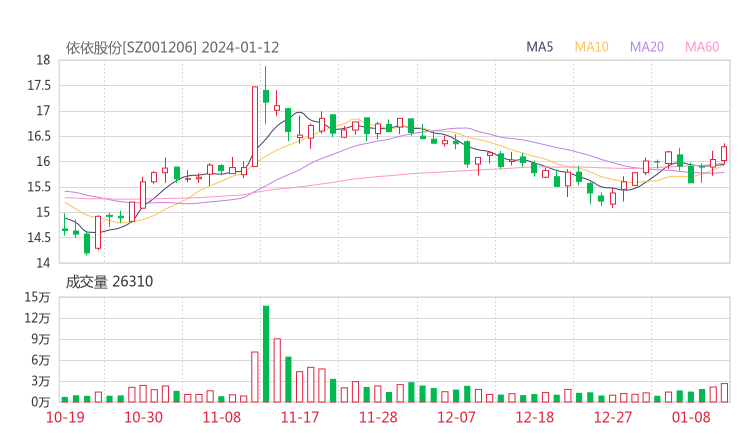This screenshot has height=440, width=740.
Task: Click the 12-18 date axis label
Action: (x=535, y=417)
